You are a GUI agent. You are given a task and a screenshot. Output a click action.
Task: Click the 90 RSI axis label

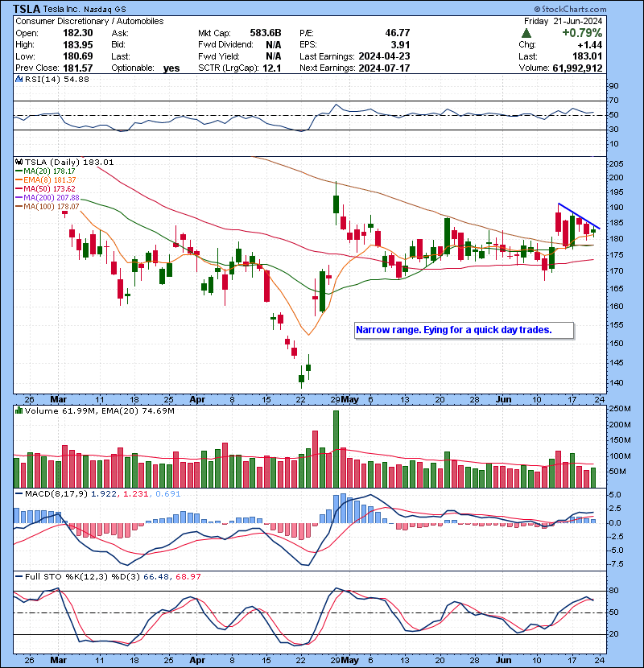point(613,85)
